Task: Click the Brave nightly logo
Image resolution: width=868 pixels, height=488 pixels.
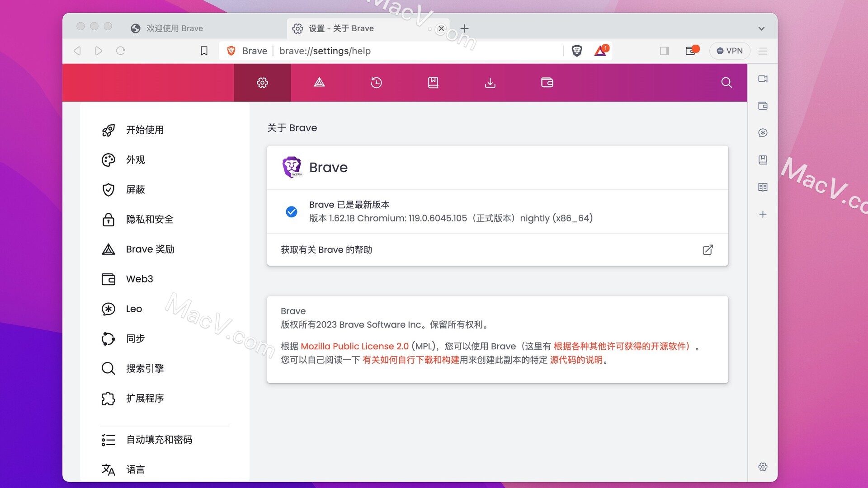Action: [292, 168]
